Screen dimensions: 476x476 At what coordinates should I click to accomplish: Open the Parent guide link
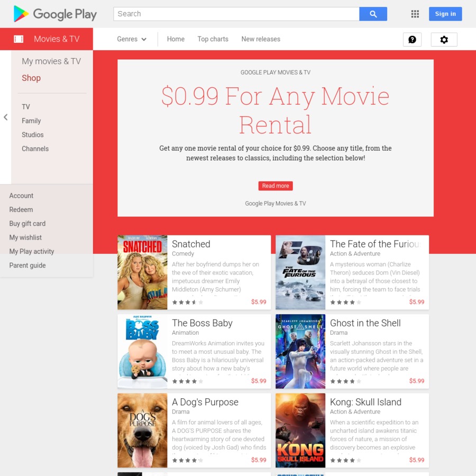[x=28, y=266]
